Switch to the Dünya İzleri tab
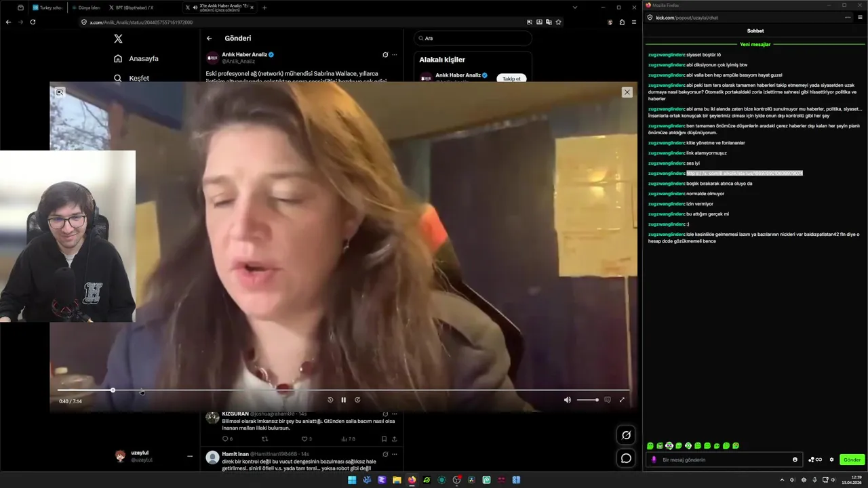The image size is (868, 488). (86, 7)
